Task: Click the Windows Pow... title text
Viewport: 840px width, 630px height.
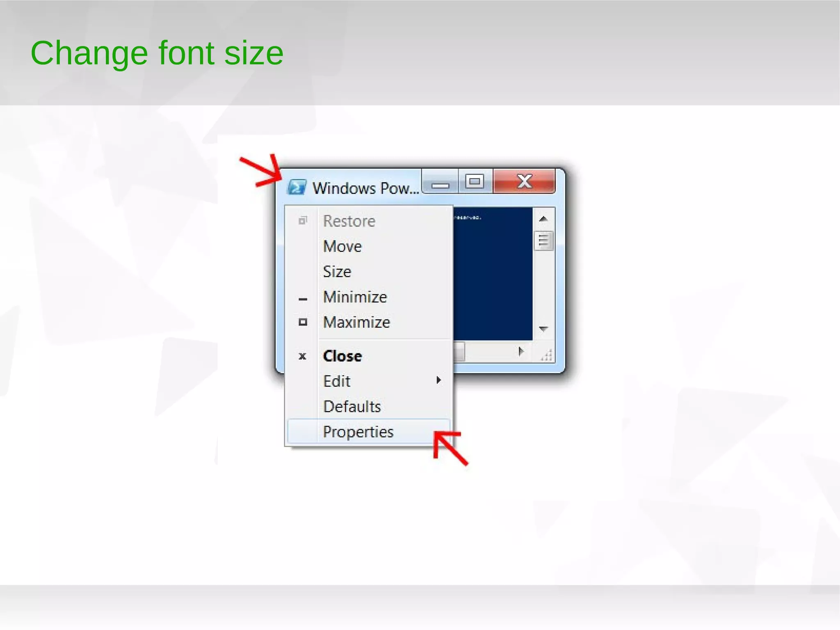Action: (365, 188)
